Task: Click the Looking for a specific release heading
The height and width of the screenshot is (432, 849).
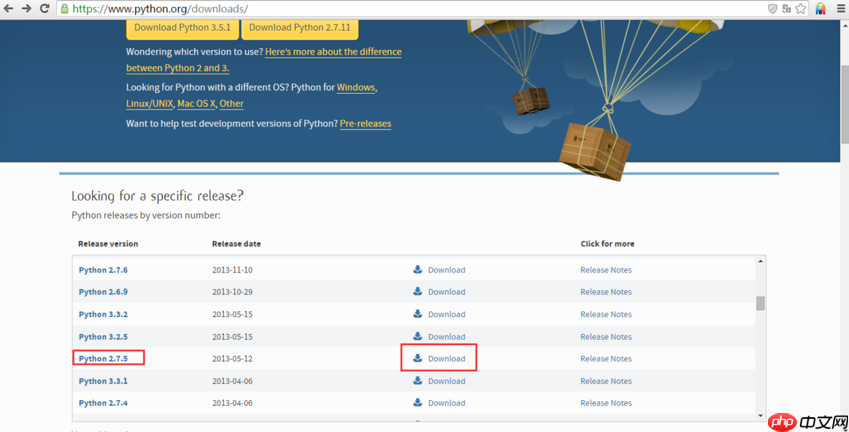Action: tap(158, 195)
